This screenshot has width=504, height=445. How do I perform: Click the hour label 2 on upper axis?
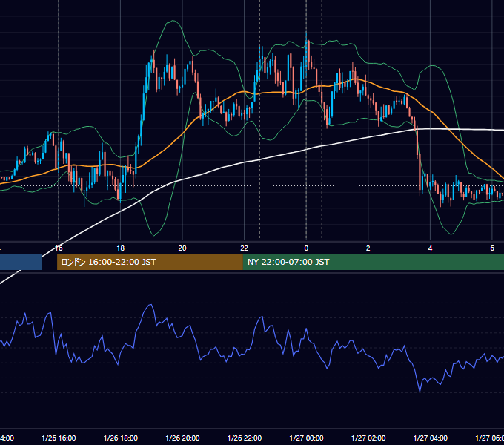click(x=368, y=248)
